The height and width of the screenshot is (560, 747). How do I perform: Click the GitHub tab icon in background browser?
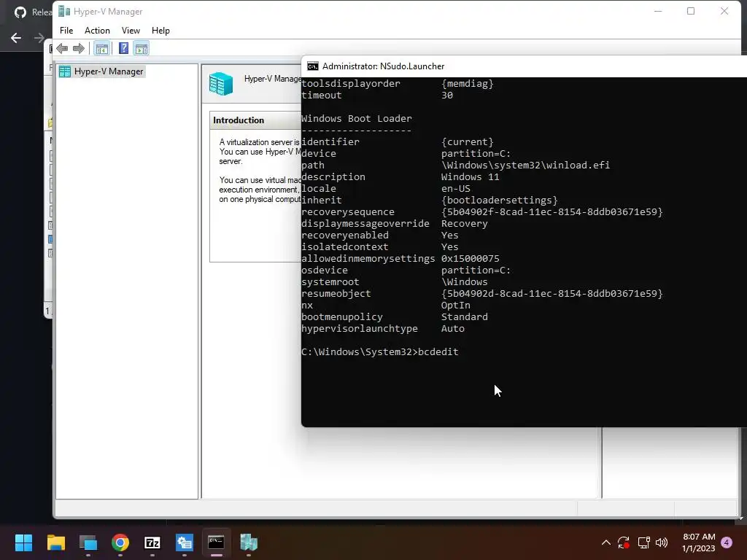tap(20, 12)
